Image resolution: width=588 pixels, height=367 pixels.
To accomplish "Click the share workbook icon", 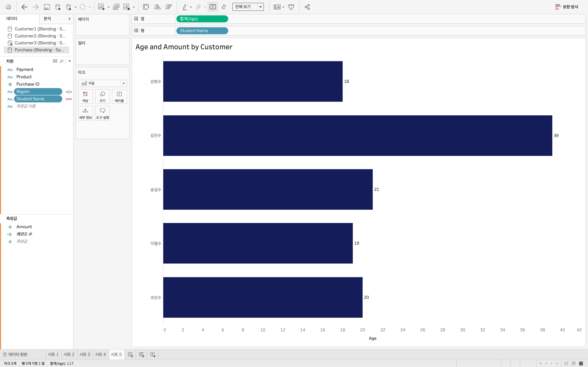I will [x=307, y=7].
